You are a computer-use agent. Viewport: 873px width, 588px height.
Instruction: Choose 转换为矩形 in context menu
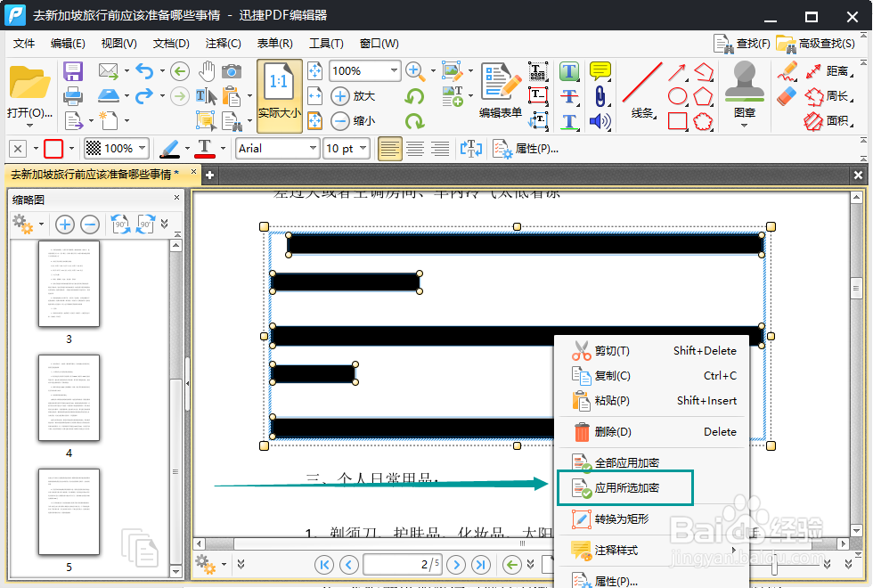[652, 519]
